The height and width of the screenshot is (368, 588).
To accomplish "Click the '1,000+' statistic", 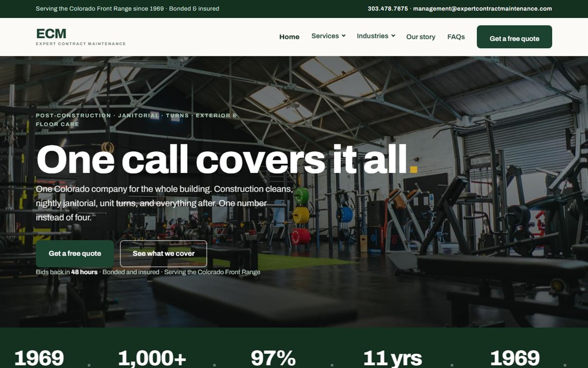I will 152,358.
